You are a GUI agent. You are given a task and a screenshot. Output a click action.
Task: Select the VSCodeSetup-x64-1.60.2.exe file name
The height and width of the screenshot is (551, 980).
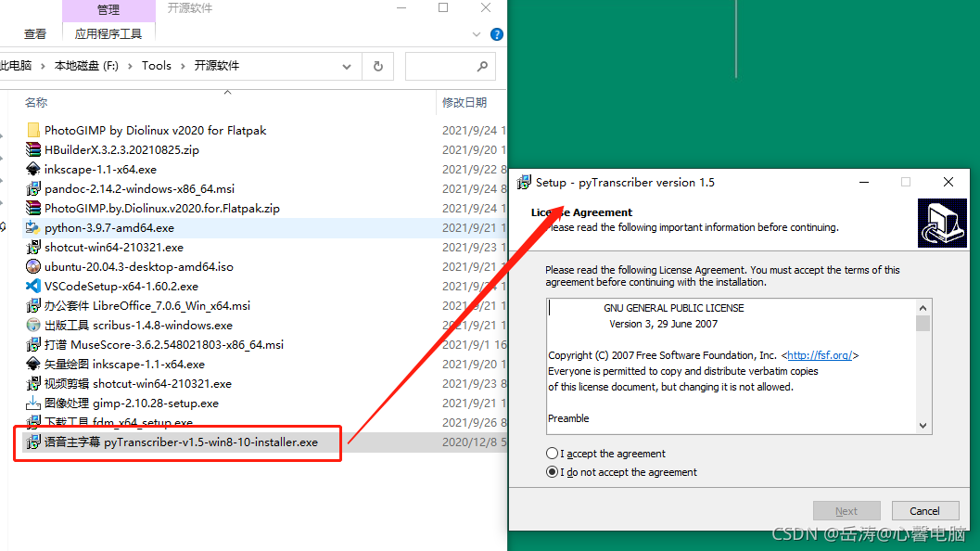coord(121,286)
